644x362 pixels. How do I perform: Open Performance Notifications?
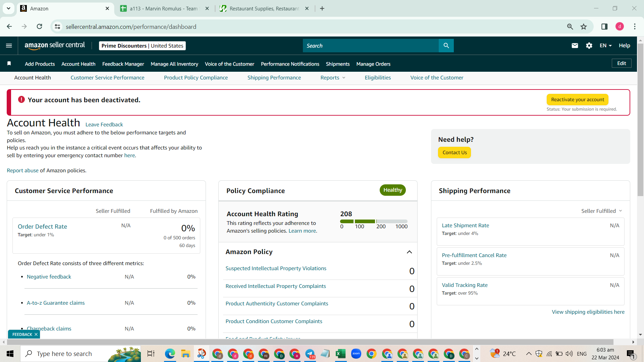pyautogui.click(x=290, y=64)
